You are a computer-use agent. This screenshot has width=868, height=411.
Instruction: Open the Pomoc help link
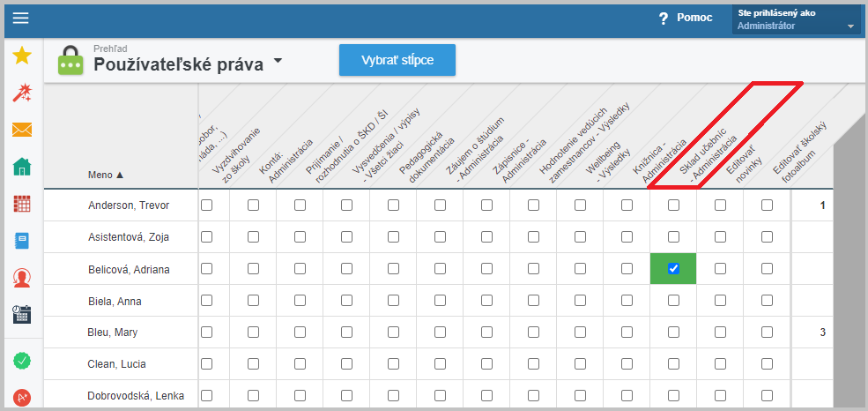click(686, 18)
